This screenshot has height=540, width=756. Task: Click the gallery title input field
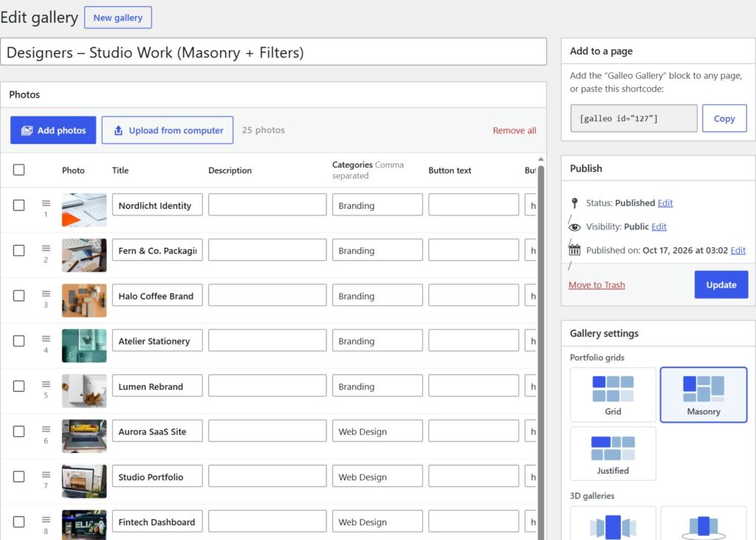coord(273,52)
